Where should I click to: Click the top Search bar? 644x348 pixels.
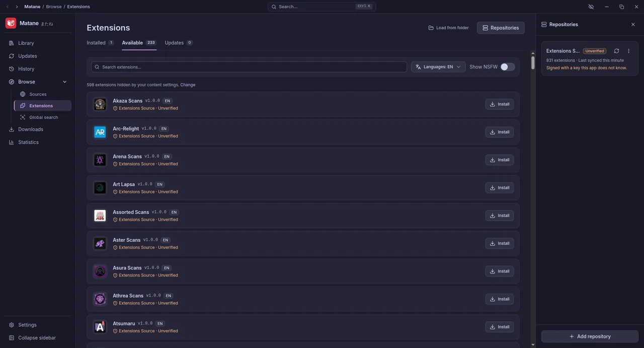point(322,7)
